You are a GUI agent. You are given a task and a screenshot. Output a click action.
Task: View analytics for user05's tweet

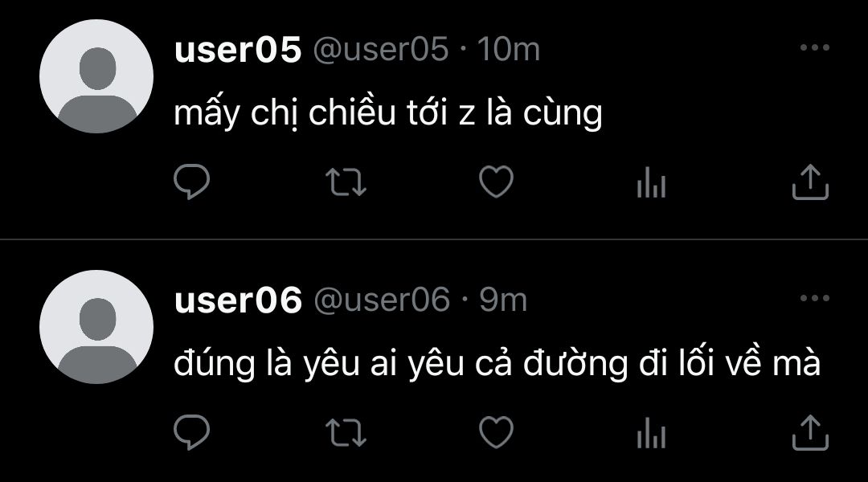pyautogui.click(x=651, y=182)
